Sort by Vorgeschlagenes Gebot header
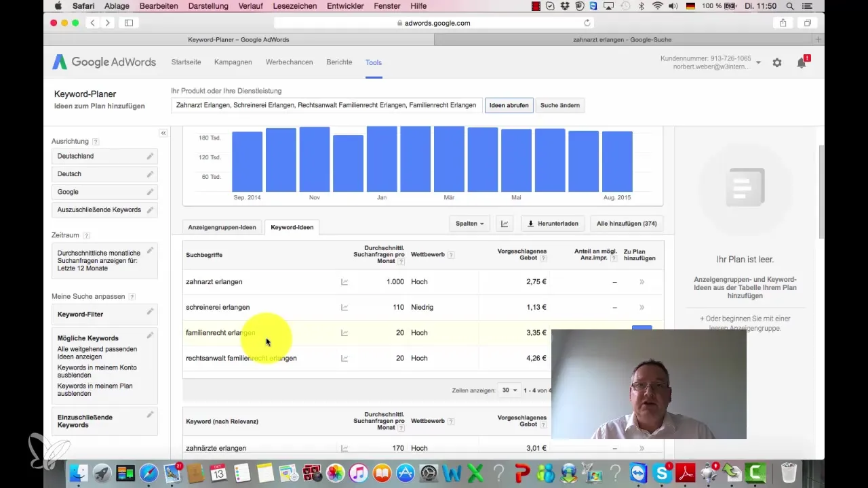Screen dimensions: 868x488 point(521,255)
